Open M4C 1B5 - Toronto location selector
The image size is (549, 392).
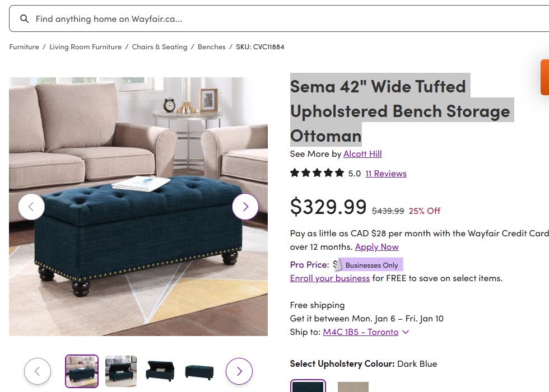[361, 332]
